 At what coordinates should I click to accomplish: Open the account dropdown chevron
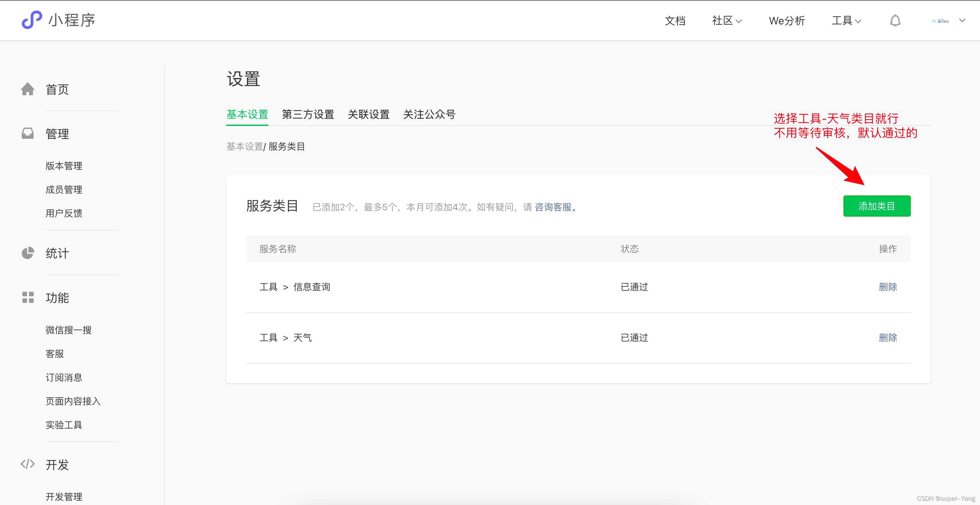tap(962, 20)
